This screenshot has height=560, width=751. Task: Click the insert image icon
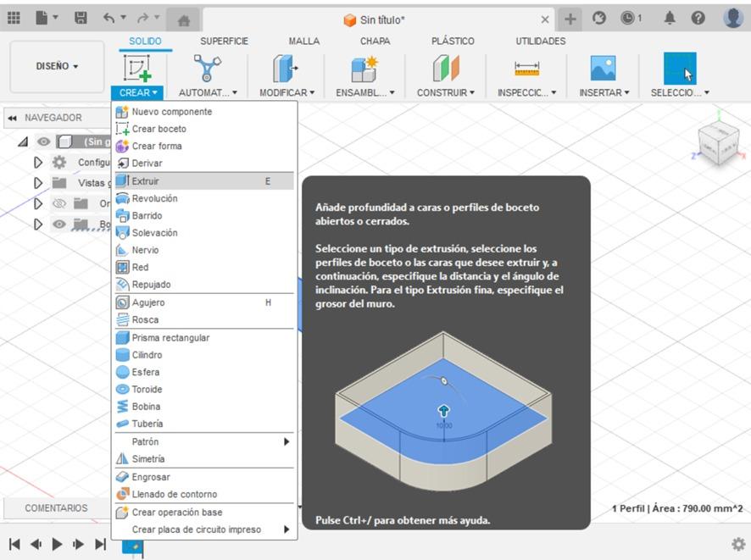click(x=603, y=68)
